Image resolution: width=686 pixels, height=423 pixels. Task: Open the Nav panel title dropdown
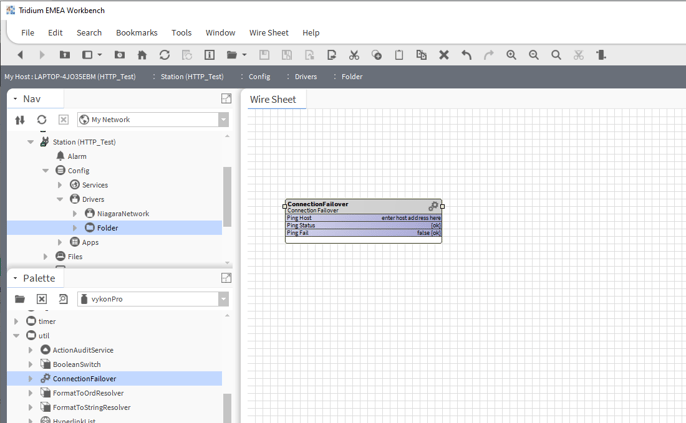coord(15,99)
